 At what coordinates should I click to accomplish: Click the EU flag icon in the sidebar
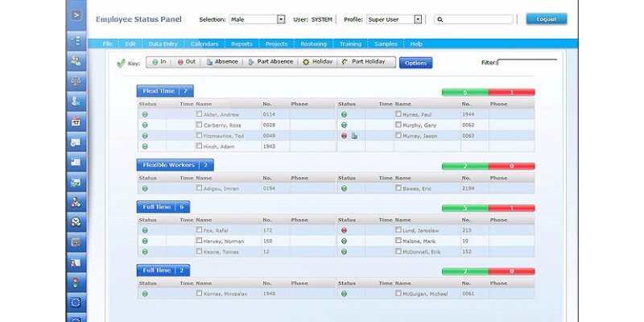[x=76, y=303]
